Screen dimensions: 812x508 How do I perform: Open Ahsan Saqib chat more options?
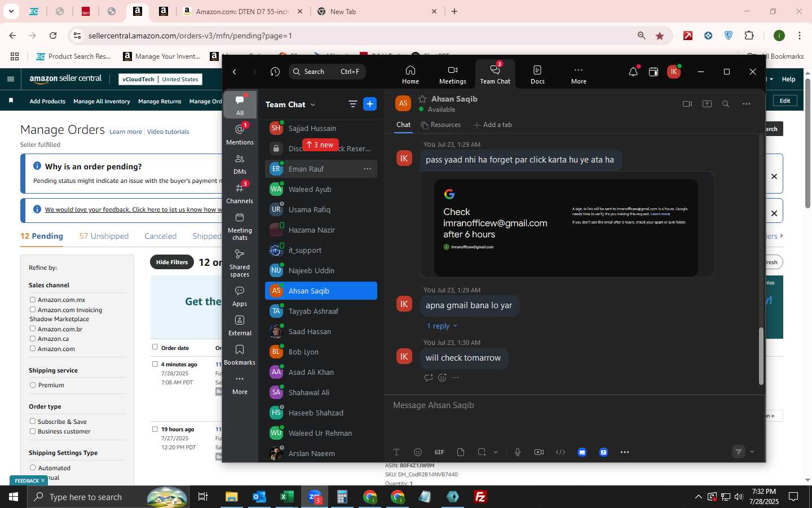[747, 104]
